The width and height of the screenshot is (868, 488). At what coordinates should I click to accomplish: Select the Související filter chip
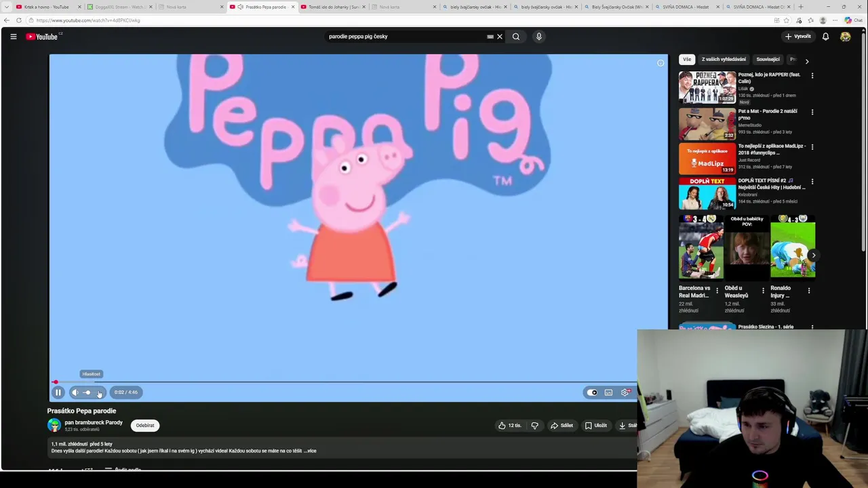point(768,60)
